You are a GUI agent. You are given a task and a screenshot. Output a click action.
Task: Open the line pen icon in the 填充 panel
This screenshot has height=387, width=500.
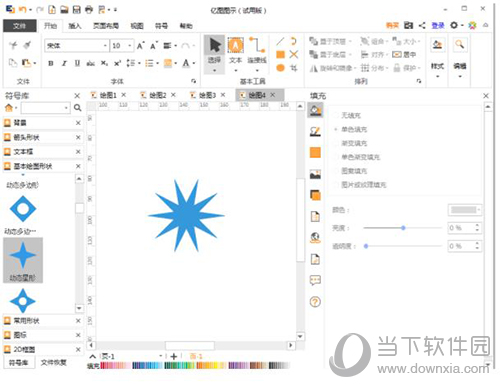pyautogui.click(x=315, y=131)
